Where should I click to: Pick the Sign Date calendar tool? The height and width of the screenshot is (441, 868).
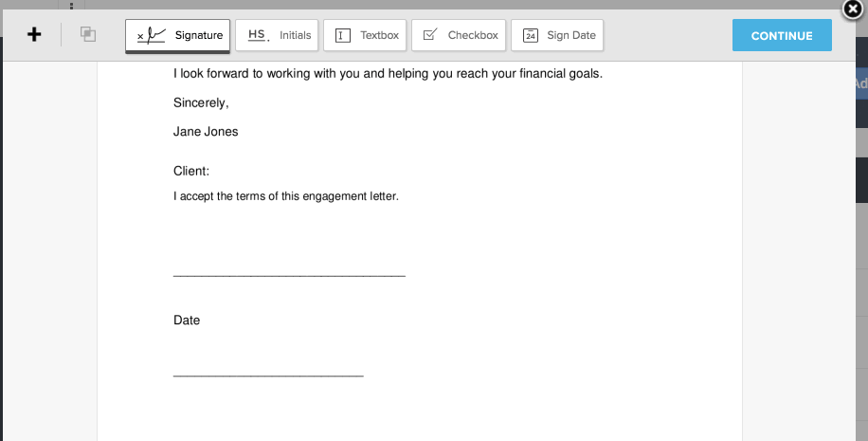point(557,35)
